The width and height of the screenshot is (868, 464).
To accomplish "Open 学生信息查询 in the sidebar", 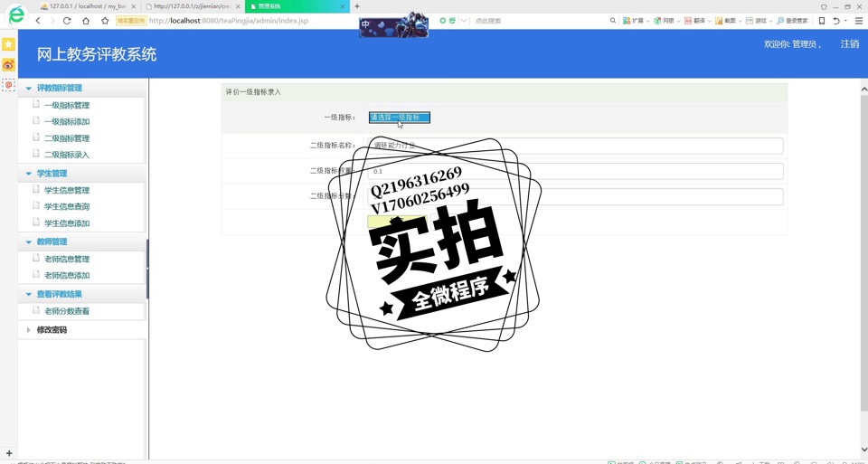I will [67, 207].
